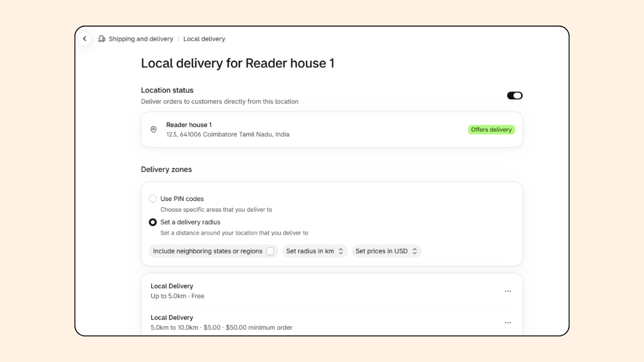This screenshot has height=362, width=644.
Task: Click the Location status heading
Action: (x=167, y=90)
